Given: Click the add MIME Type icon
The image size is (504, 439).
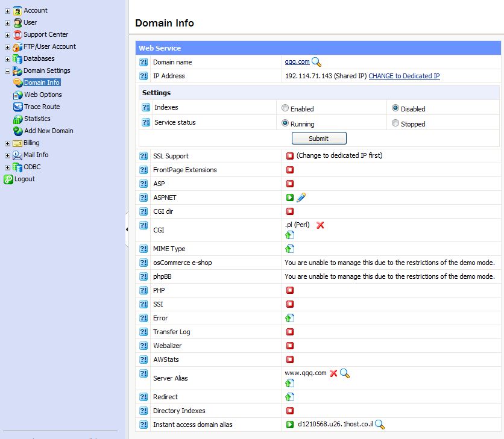Looking at the screenshot, I should click(x=290, y=249).
